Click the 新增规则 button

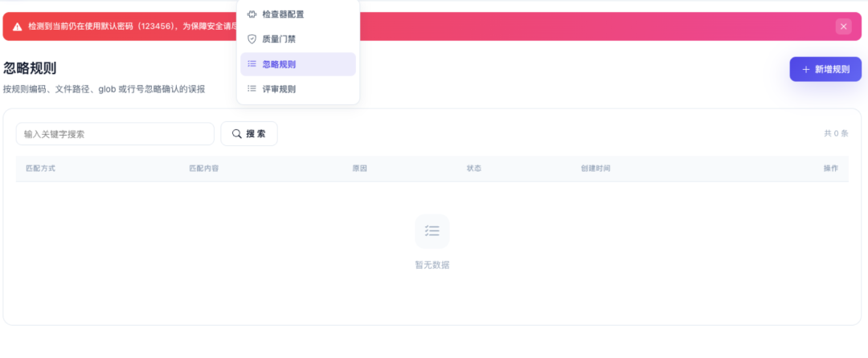click(825, 69)
